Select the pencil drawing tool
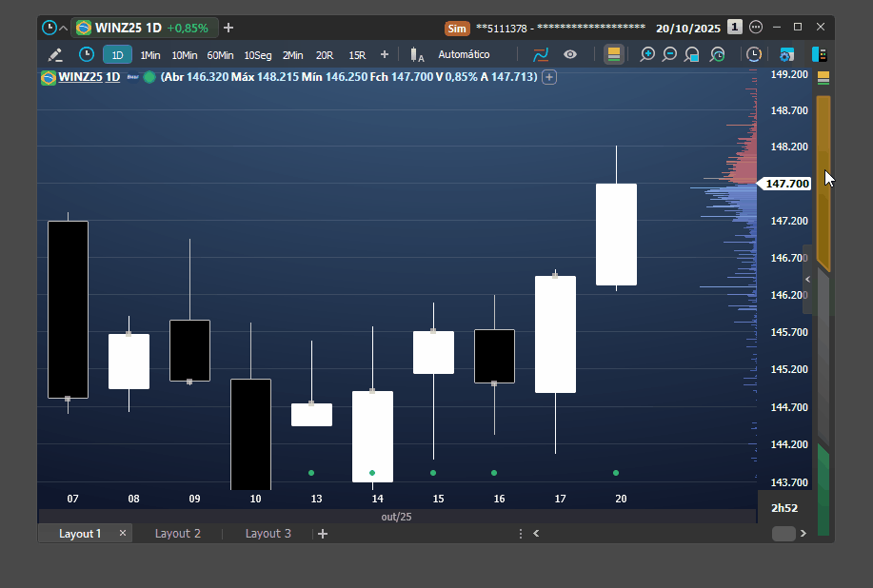This screenshot has height=588, width=873. [x=55, y=54]
